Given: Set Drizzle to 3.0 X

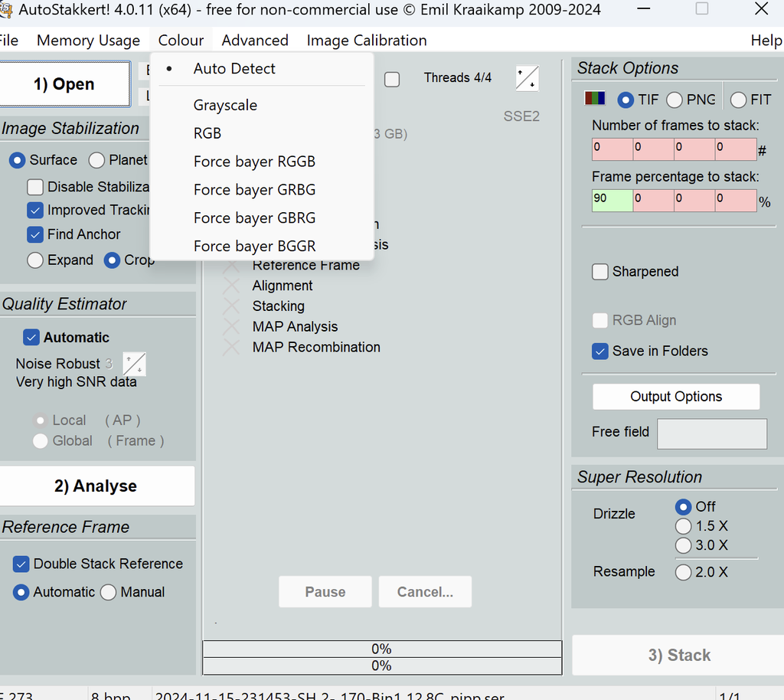Looking at the screenshot, I should tap(683, 545).
